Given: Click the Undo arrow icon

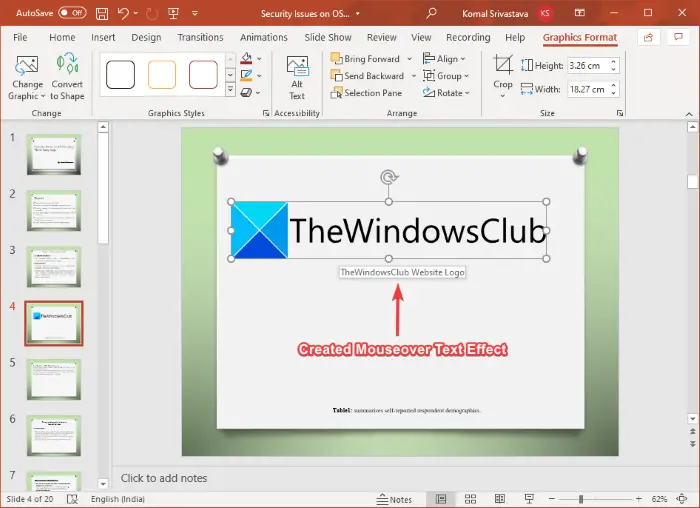Looking at the screenshot, I should [x=123, y=13].
